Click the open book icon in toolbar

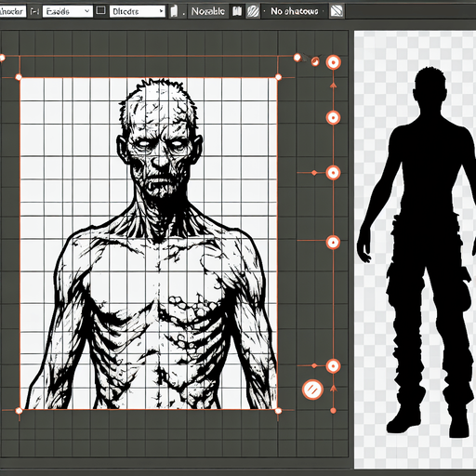pyautogui.click(x=237, y=12)
